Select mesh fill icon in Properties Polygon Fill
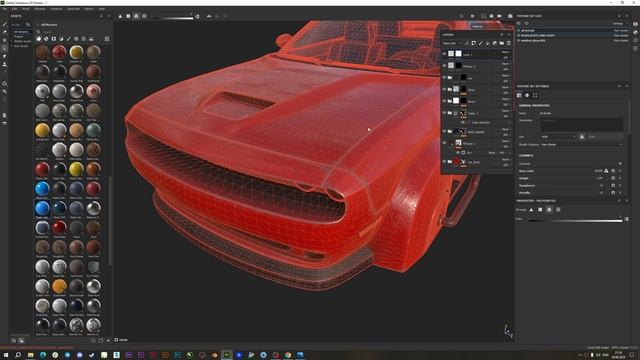The height and width of the screenshot is (360, 640). 549,209
